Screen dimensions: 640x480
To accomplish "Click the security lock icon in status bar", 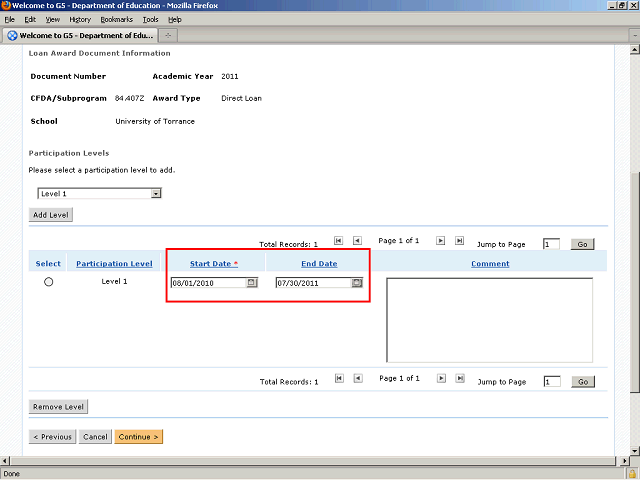I will point(632,474).
